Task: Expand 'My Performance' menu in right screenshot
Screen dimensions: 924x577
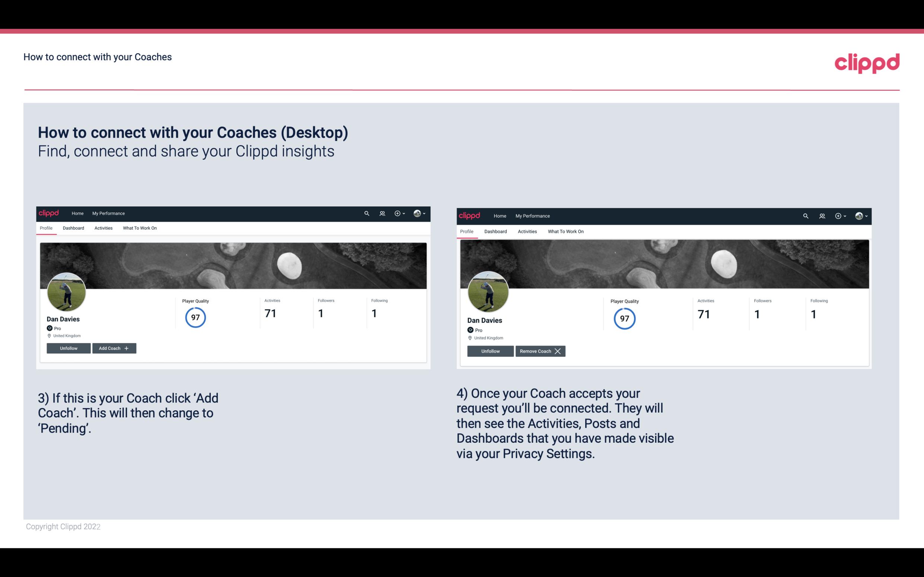Action: coord(533,215)
